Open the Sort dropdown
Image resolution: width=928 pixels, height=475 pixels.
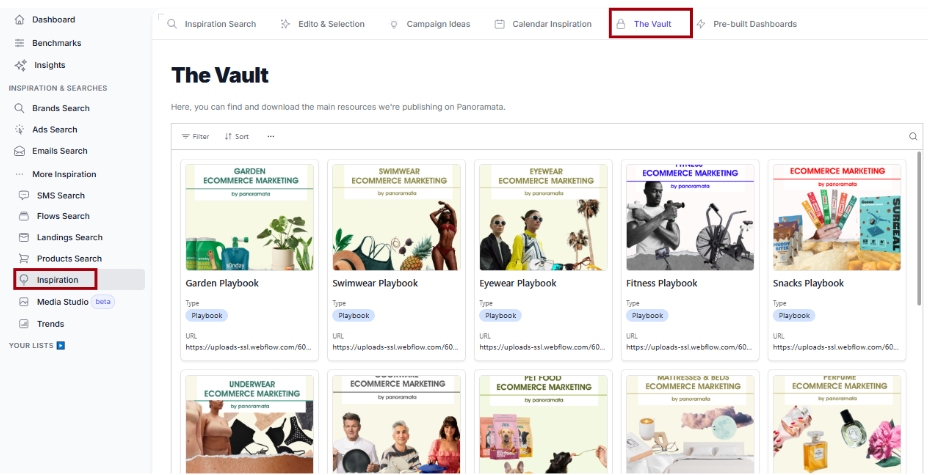[237, 136]
